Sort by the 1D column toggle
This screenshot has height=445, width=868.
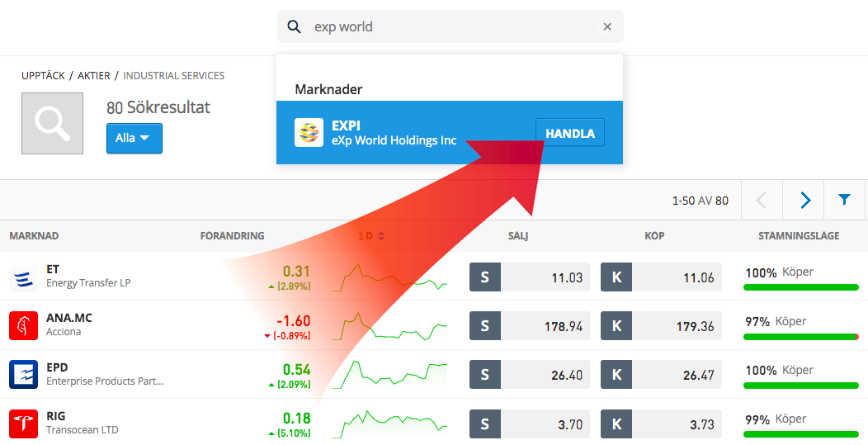[371, 236]
